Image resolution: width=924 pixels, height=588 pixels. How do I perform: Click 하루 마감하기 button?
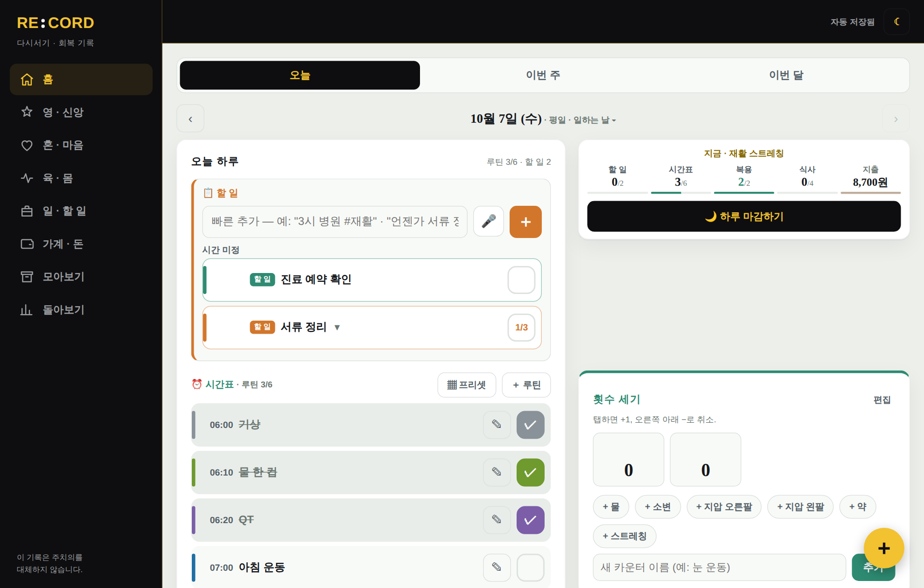click(x=744, y=217)
